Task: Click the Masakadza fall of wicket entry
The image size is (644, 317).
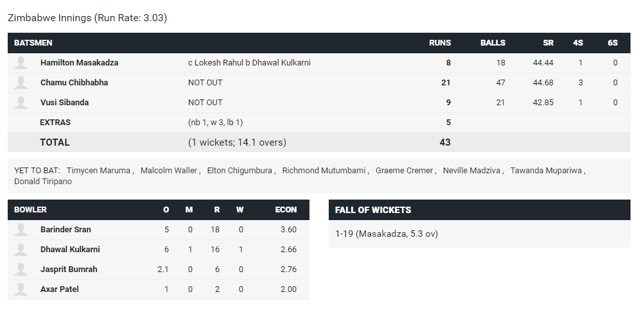Action: pos(387,234)
